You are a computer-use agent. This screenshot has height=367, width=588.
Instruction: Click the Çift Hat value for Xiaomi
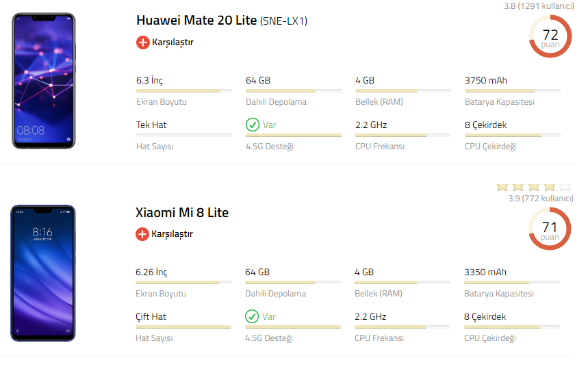(x=151, y=316)
